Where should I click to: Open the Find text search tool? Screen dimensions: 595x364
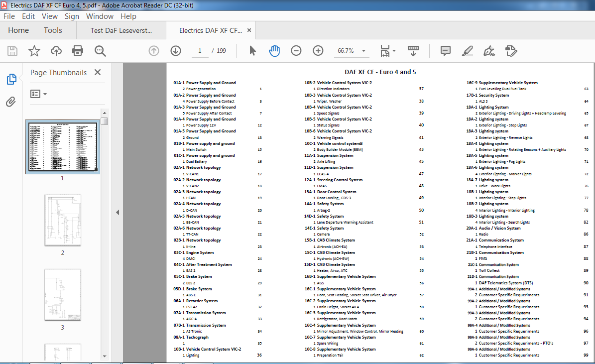coord(100,51)
